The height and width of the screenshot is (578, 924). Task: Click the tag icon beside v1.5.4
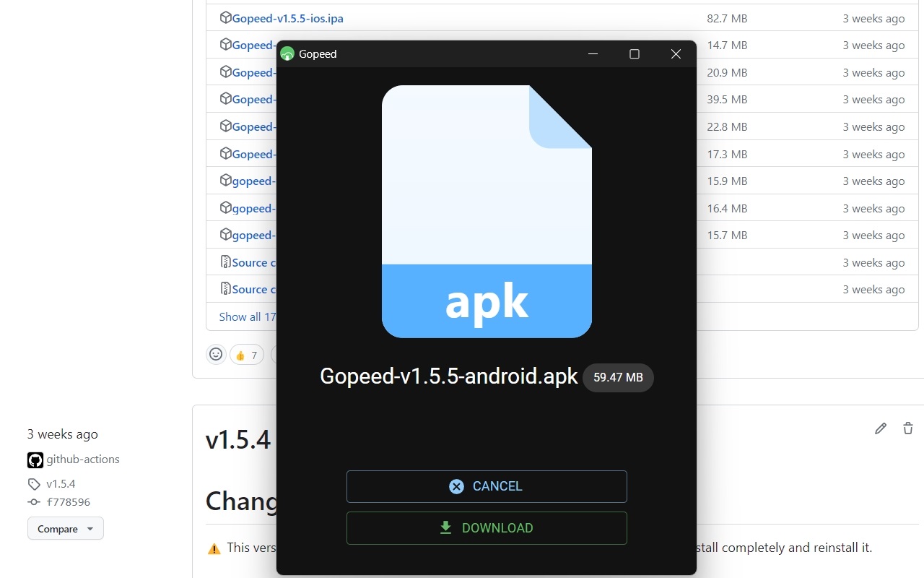point(33,483)
